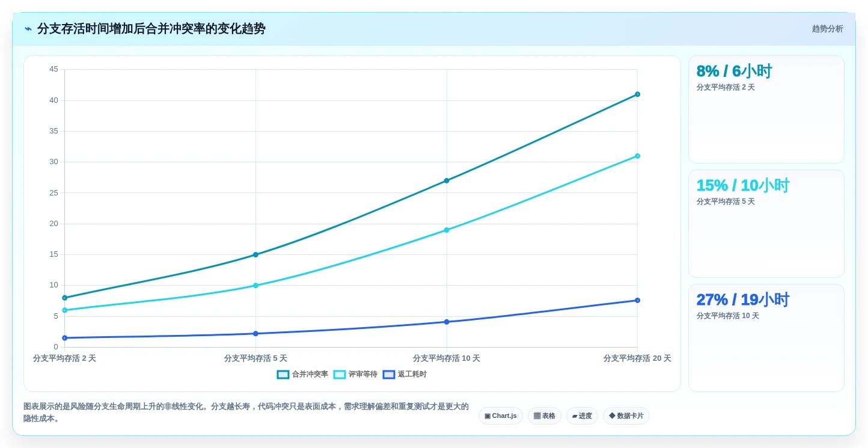Click 合并冲突率 point at 5 天 (15)

tap(255, 254)
